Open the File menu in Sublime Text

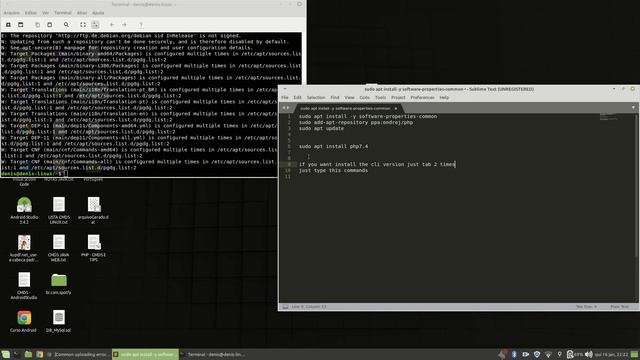point(285,98)
